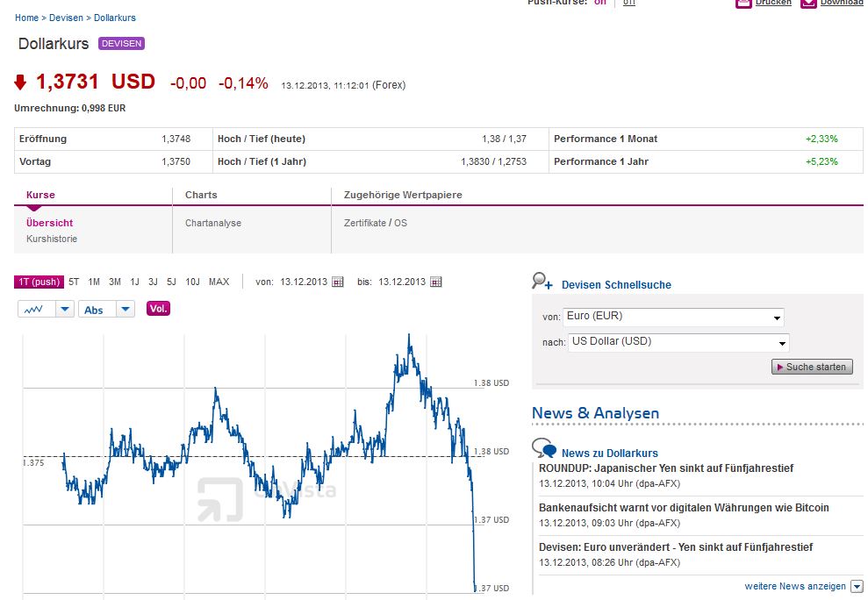Select the 3J time range
The image size is (868, 600).
pyautogui.click(x=153, y=282)
